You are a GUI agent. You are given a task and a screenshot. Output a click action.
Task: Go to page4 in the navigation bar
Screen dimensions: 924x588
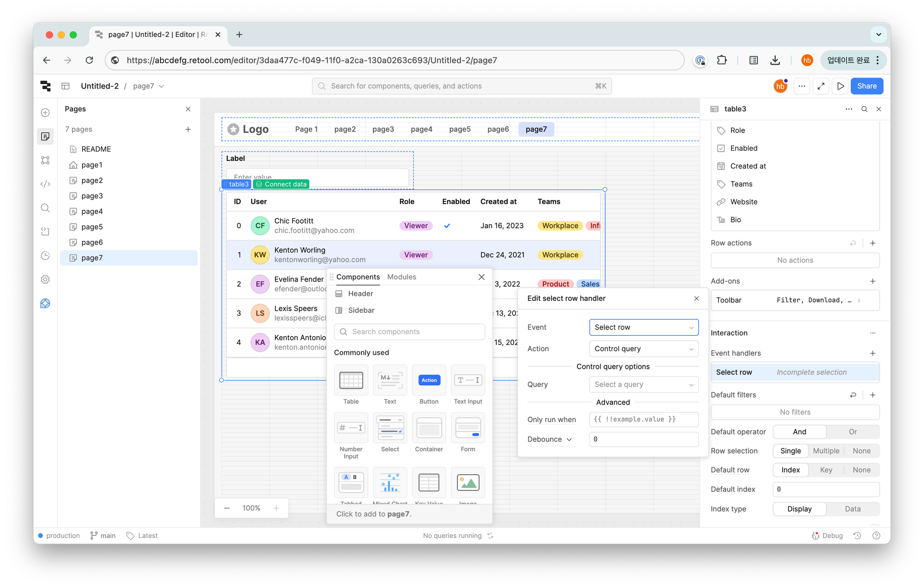point(421,129)
